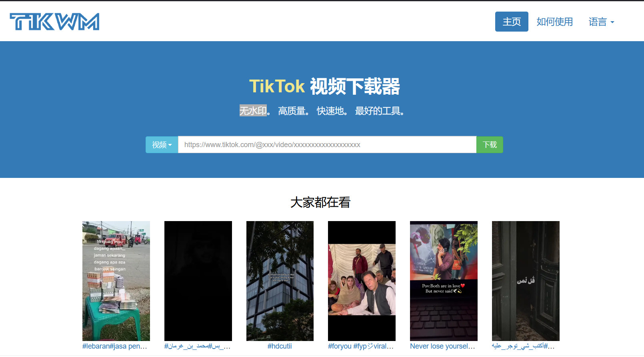The height and width of the screenshot is (357, 644).
Task: Open the glass building video thumbnail
Action: click(280, 281)
